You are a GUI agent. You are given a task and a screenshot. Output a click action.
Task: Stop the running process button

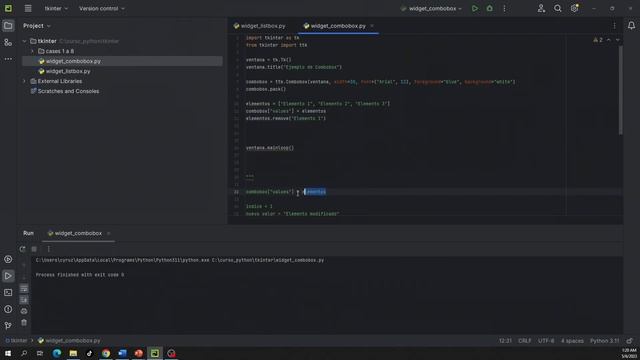pyautogui.click(x=34, y=249)
